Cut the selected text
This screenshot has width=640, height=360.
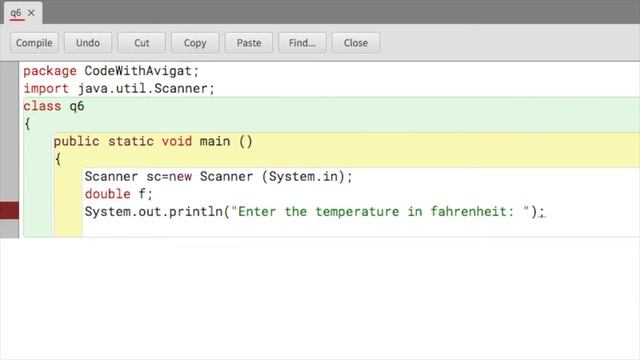pos(142,43)
